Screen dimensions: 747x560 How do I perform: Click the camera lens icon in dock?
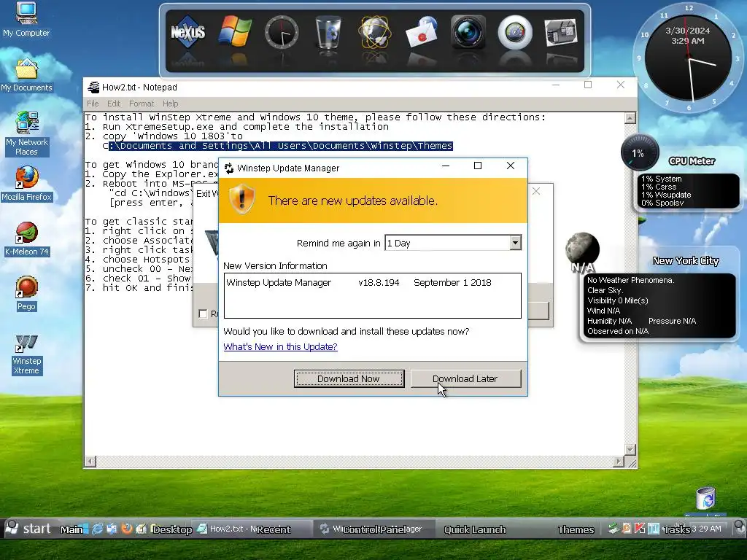(x=468, y=32)
